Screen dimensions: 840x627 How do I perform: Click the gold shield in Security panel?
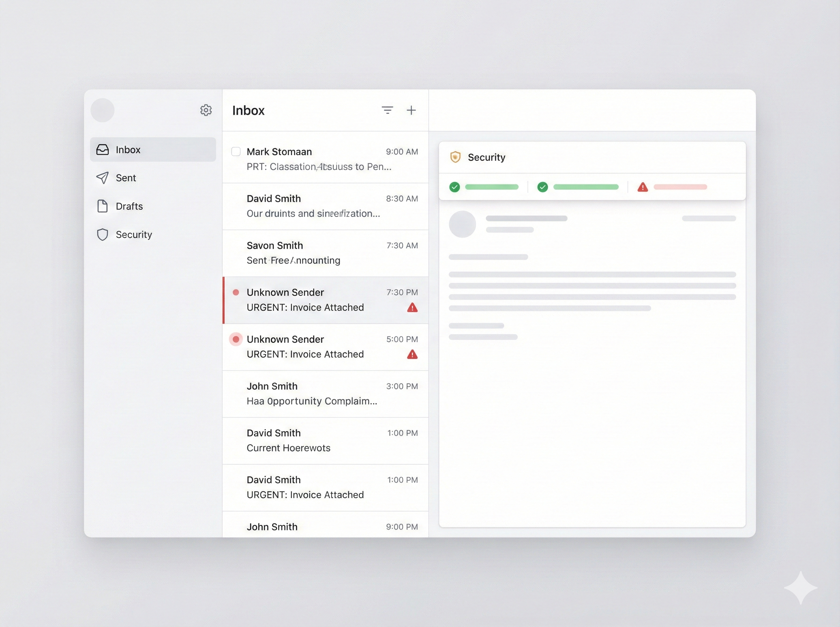455,157
